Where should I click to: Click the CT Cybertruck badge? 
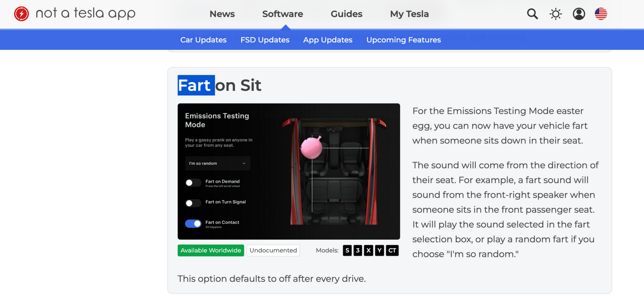point(392,250)
